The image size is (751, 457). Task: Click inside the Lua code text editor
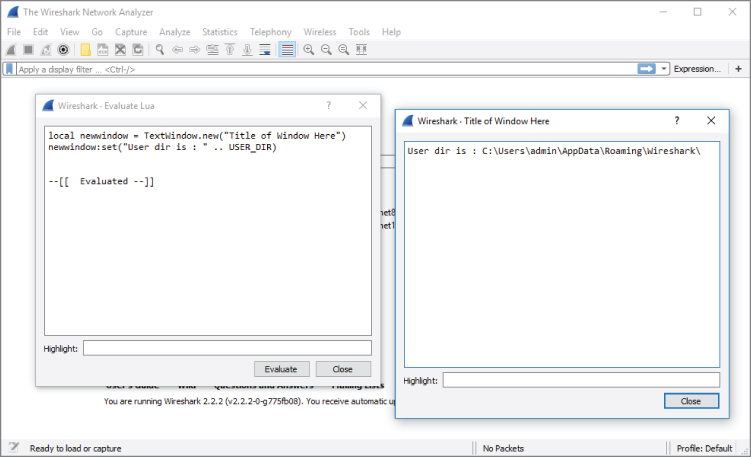[x=208, y=231]
